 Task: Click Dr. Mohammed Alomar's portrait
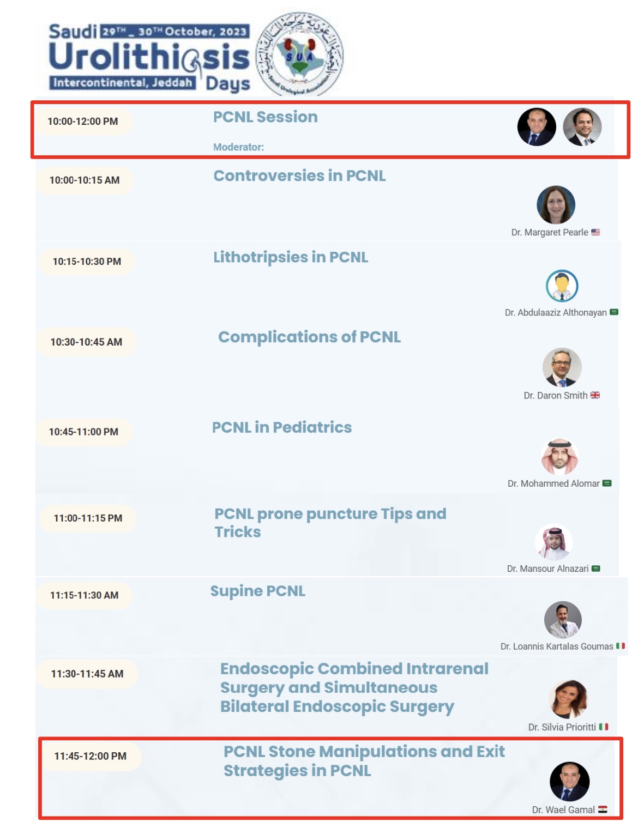tap(559, 457)
